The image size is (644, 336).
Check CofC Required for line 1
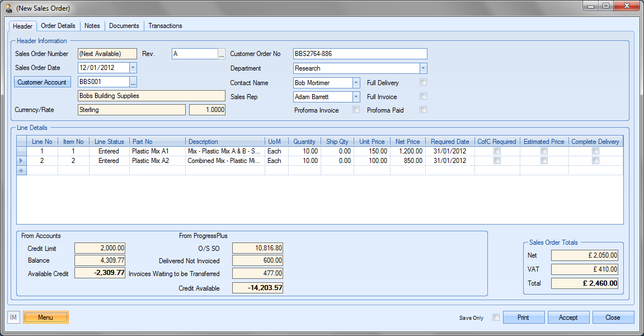point(497,151)
